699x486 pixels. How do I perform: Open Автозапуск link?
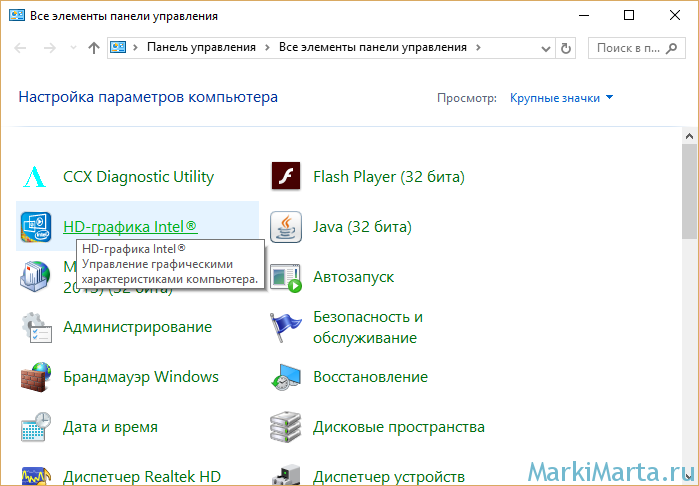[x=354, y=277]
